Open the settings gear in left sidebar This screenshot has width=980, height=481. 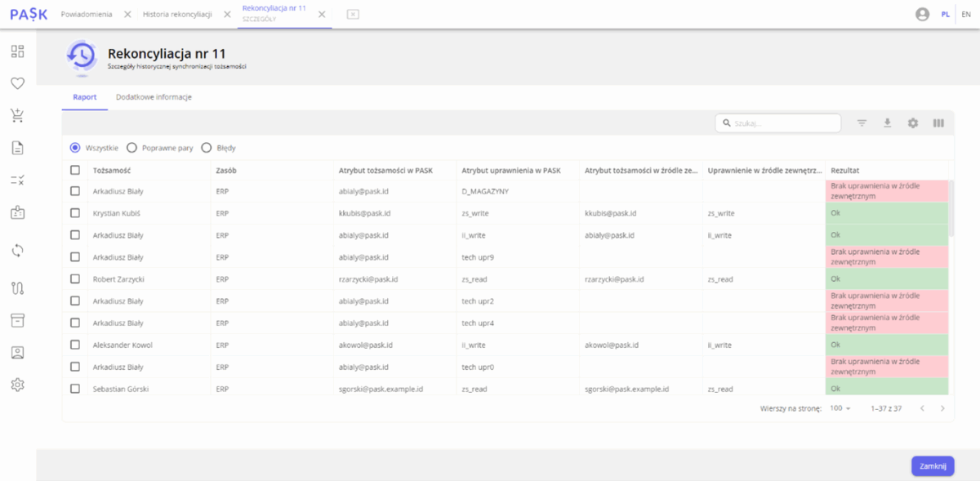(17, 384)
